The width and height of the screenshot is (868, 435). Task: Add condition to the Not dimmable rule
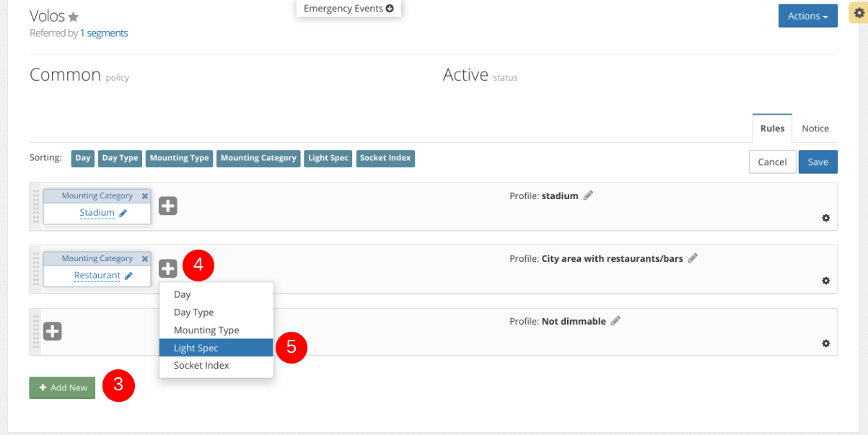53,331
